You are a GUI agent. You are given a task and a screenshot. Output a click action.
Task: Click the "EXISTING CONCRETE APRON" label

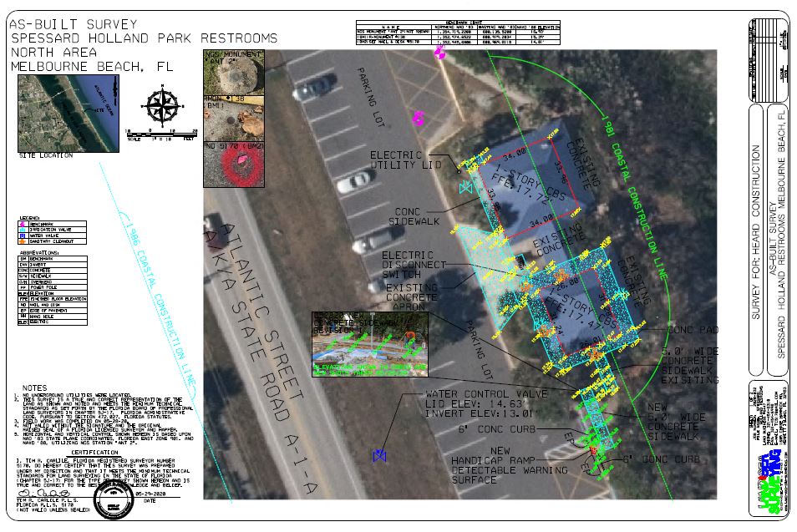(411, 297)
